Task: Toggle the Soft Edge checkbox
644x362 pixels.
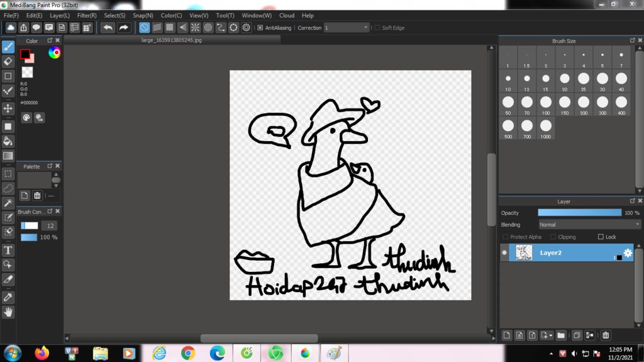Action: [x=377, y=28]
